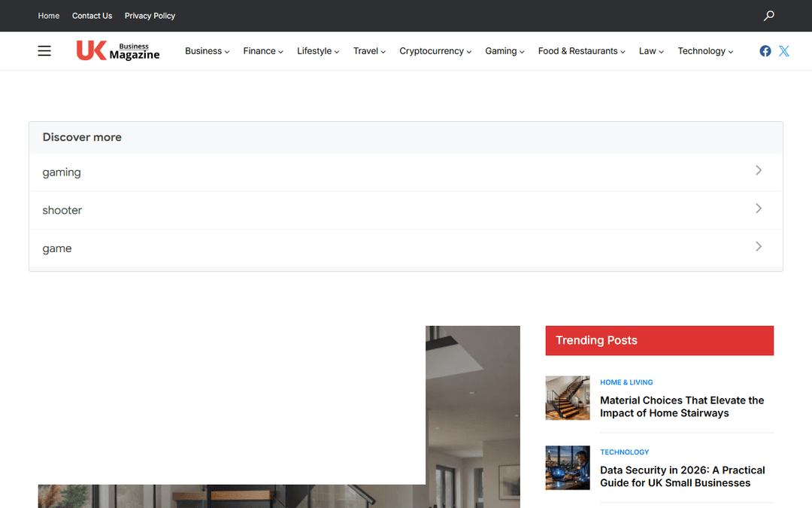Read 'Data Security in 2026' article

tap(682, 476)
